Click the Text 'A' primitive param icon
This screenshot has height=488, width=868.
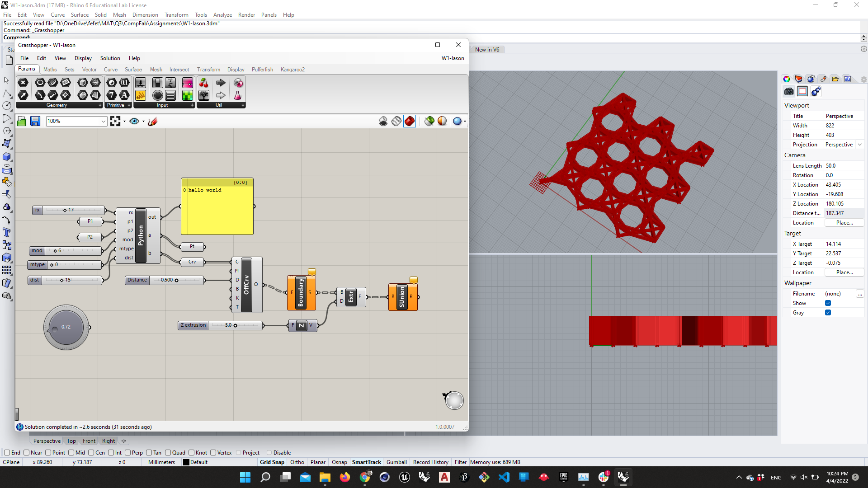pos(124,95)
